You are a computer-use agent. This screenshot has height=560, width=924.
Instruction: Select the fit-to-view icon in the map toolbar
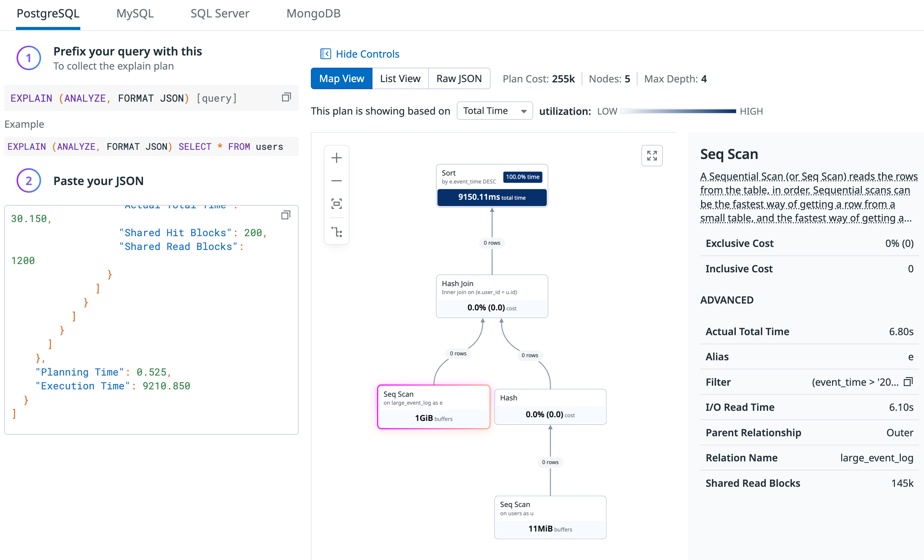(336, 203)
